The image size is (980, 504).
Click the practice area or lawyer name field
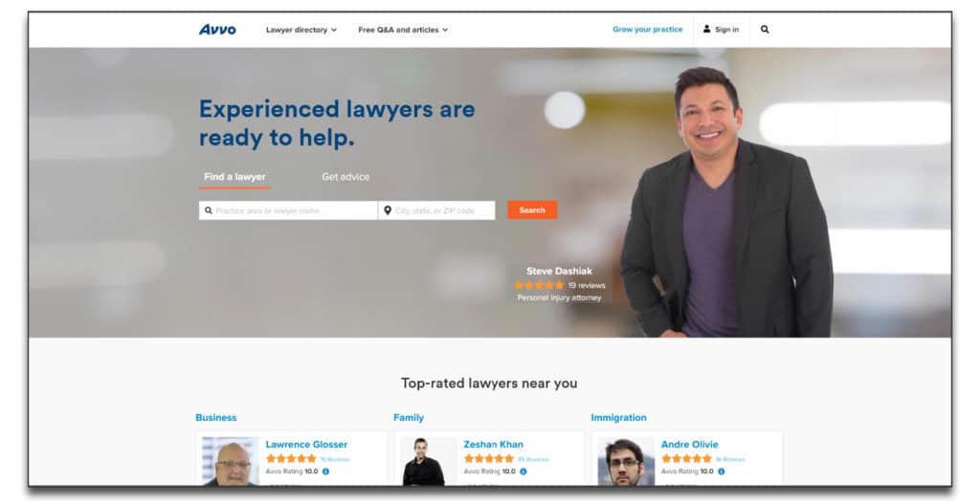pos(288,210)
